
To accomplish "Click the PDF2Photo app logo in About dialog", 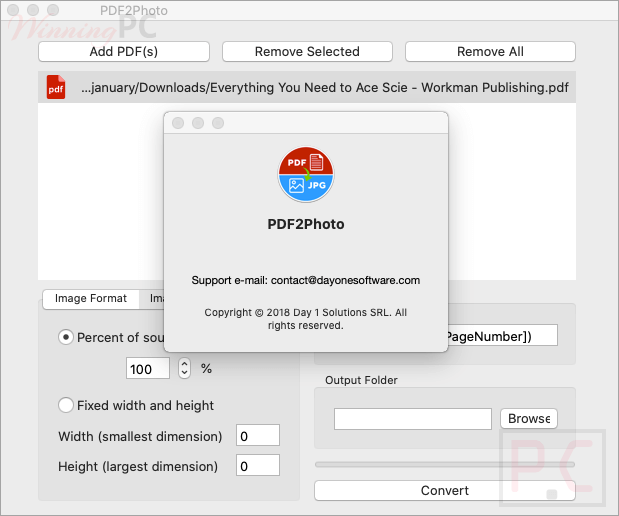I will point(306,175).
